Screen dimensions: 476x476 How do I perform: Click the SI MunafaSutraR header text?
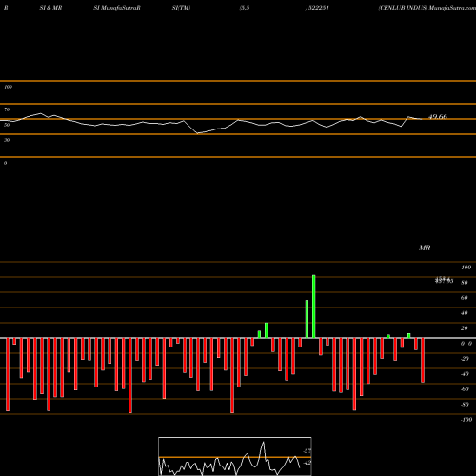tap(117, 8)
